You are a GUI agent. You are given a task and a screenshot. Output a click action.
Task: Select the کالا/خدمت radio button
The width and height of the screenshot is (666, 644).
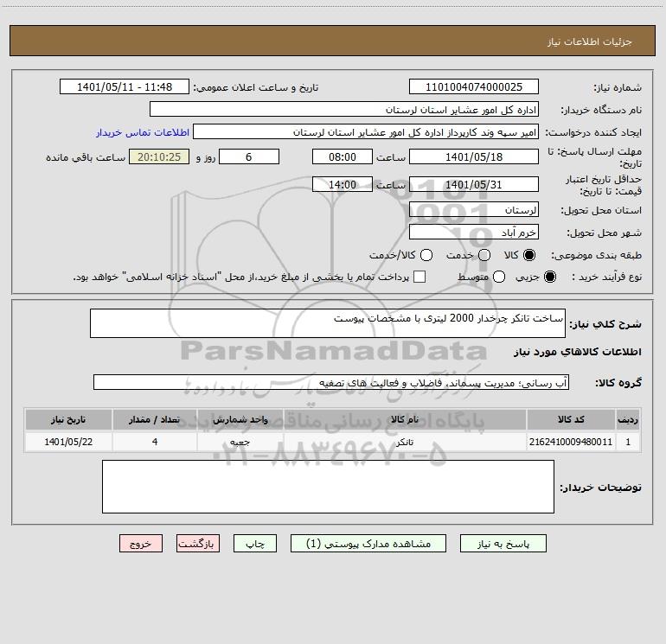426,255
